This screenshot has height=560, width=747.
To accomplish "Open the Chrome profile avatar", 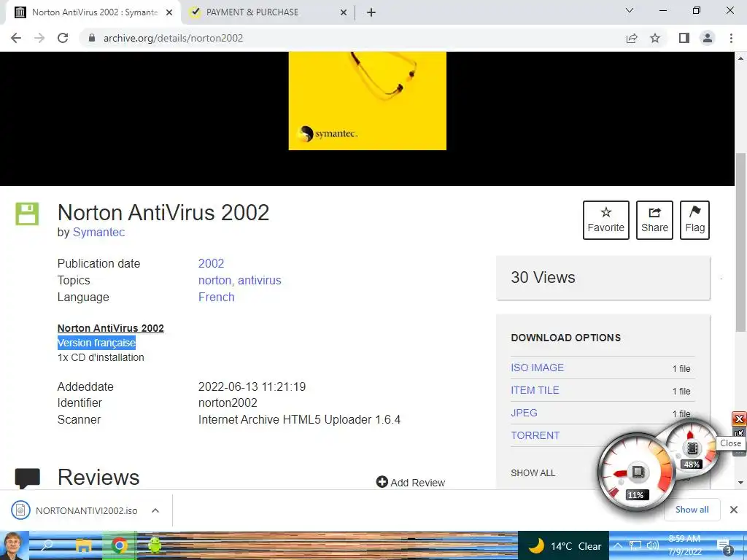I will 708,38.
